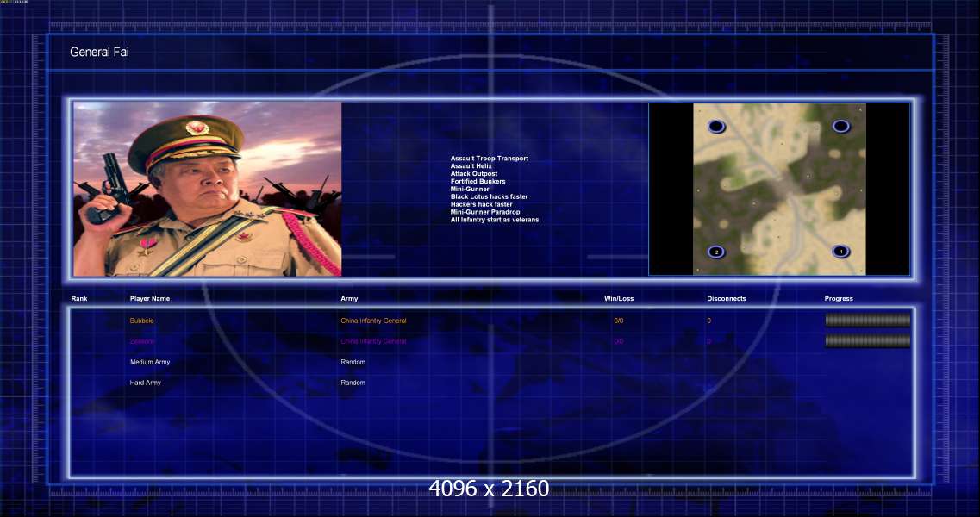Viewport: 980px width, 517px height.
Task: Click the General Fai portrait image
Action: (208, 189)
